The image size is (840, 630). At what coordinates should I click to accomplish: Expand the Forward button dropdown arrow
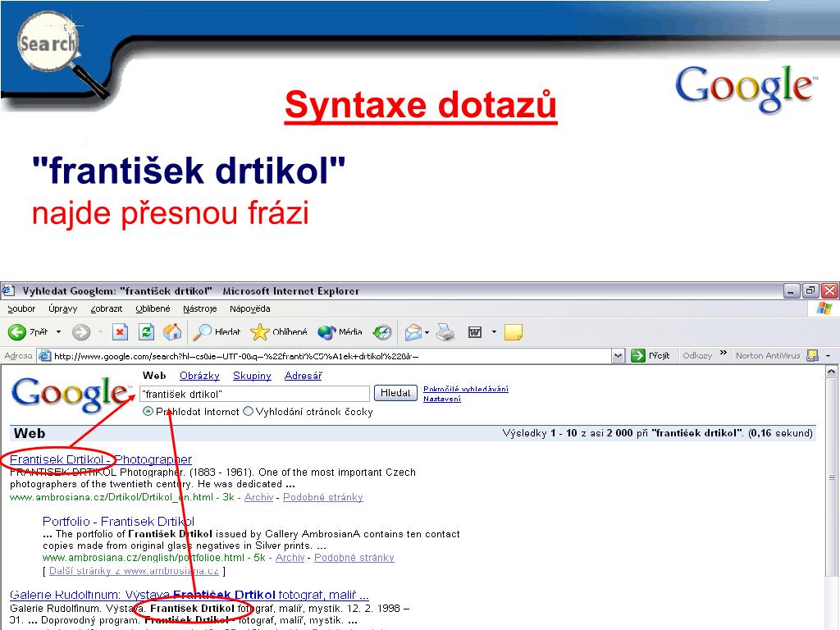100,332
